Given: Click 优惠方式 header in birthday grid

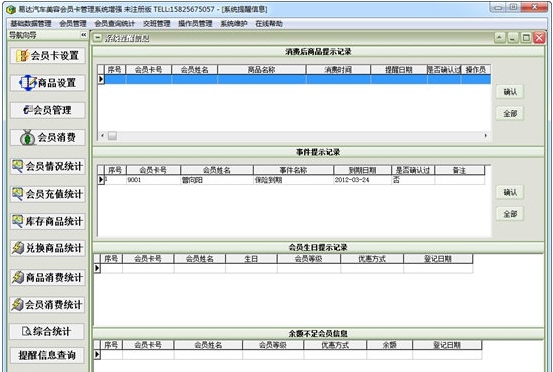Looking at the screenshot, I should pos(372,259).
